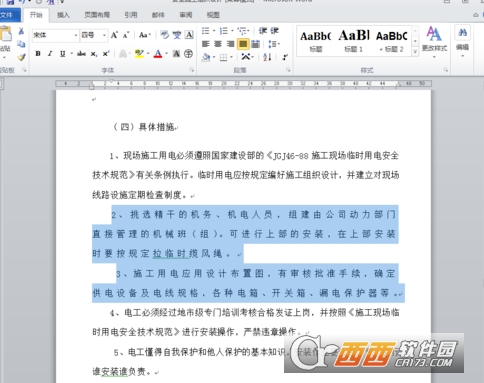This screenshot has height=383, width=484.
Task: Switch to the 审阅 Review tab
Action: pos(186,15)
